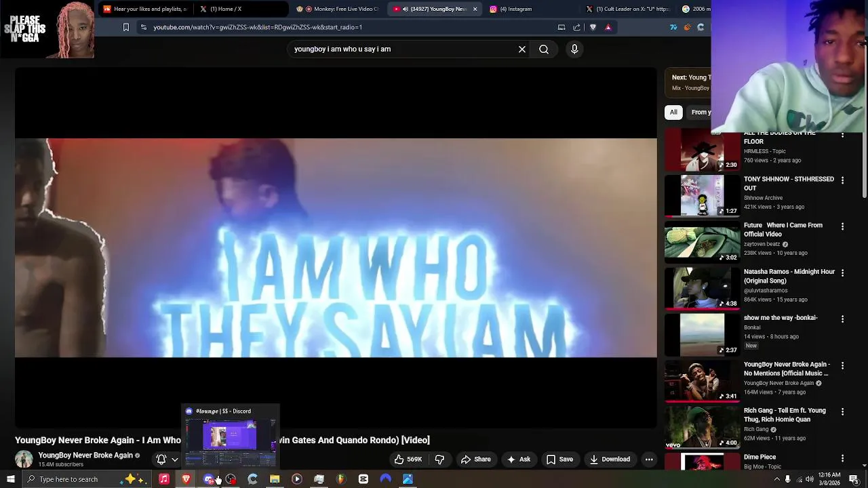Open options for Natasha Ramos Midnight Hour

(x=842, y=272)
